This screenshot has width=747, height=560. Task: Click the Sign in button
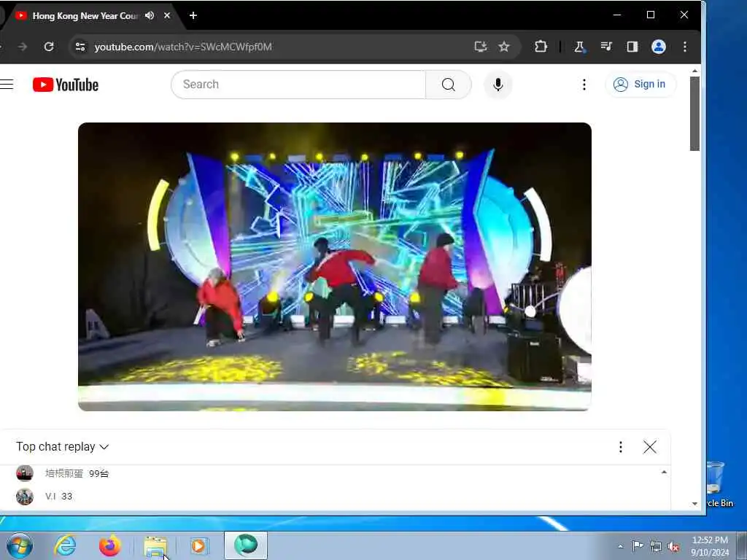coord(640,85)
